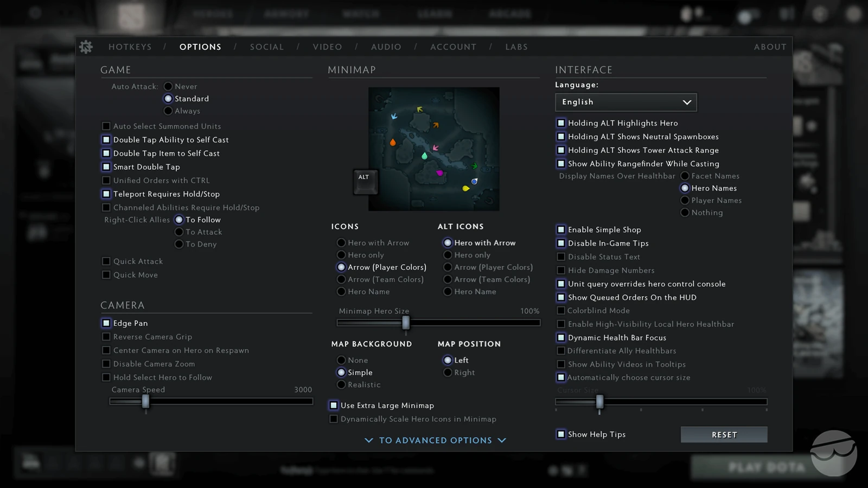
Task: Click the blurred Play Dota button
Action: point(767,467)
